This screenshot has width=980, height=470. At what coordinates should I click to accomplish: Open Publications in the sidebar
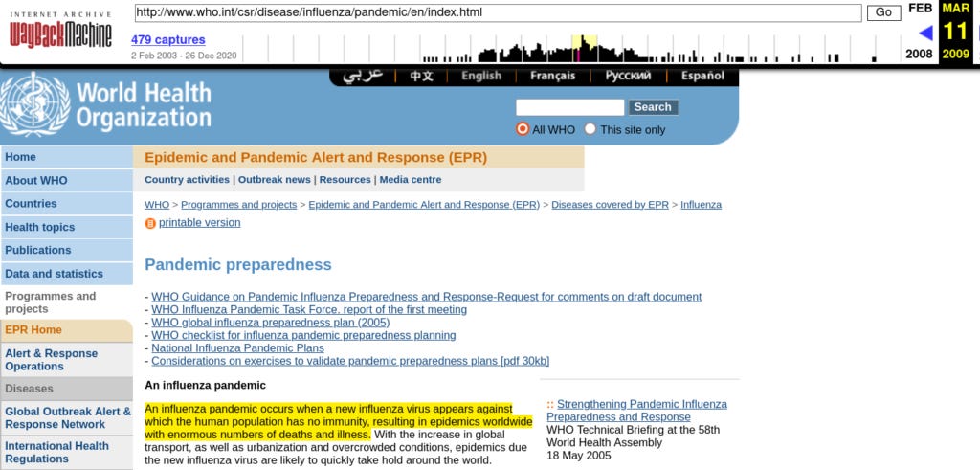(x=66, y=250)
